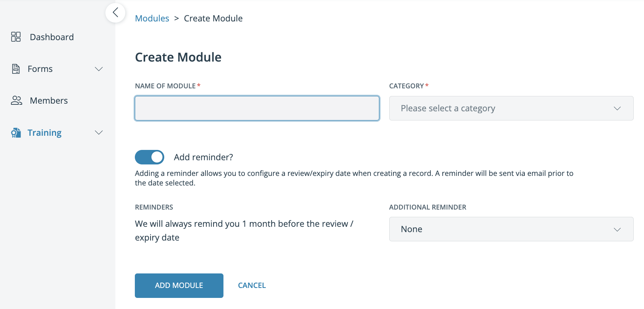Click the 'REMINDERS' section label
This screenshot has height=309, width=644.
tap(154, 207)
